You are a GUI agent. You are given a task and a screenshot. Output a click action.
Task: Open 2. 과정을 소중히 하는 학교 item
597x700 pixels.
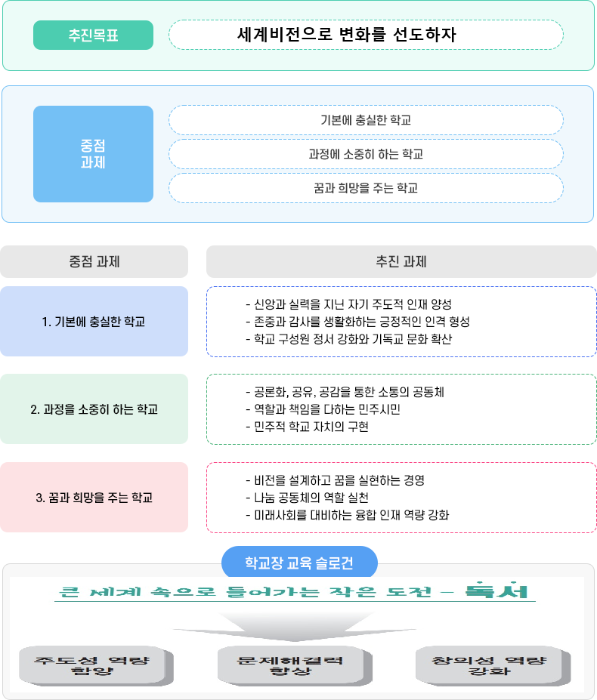pyautogui.click(x=94, y=409)
